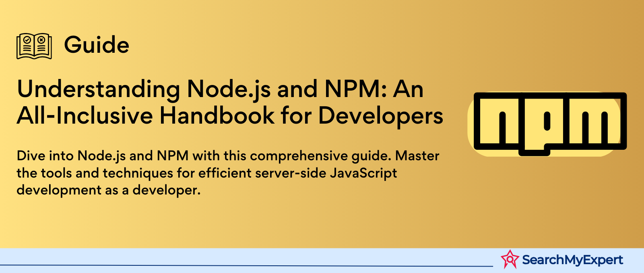Screen dimensions: 644x273
Task: Click the text line 'the tools and techniques for efficient'
Action: tap(207, 173)
